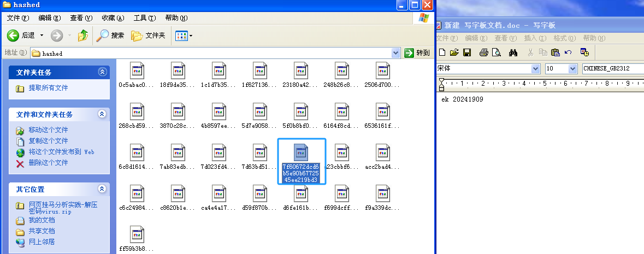Open the Views dropdown arrow in Explorer

(x=191, y=36)
